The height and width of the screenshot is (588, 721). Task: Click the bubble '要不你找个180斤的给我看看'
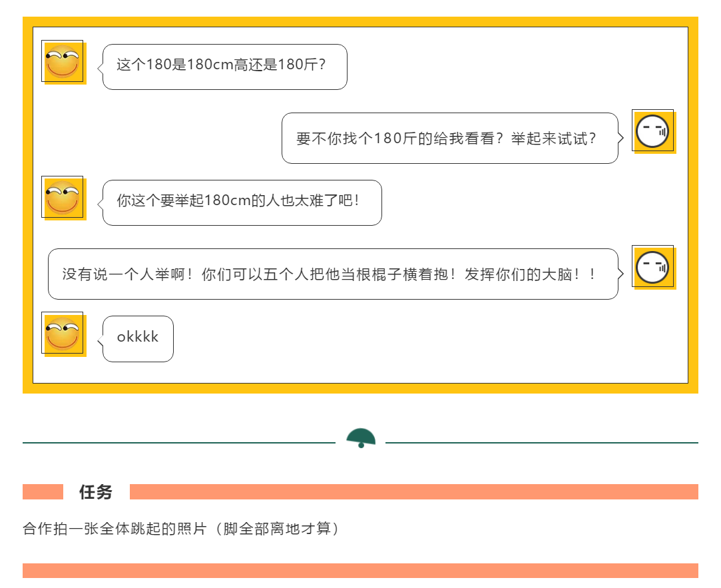[x=453, y=138]
